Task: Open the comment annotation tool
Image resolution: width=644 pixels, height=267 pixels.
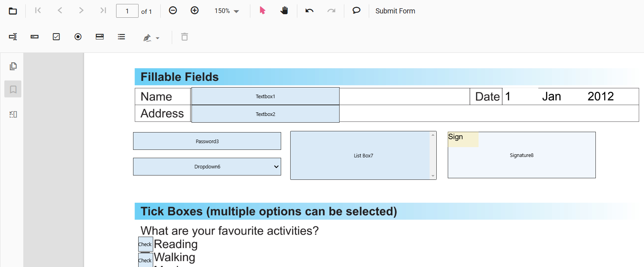Action: (356, 11)
